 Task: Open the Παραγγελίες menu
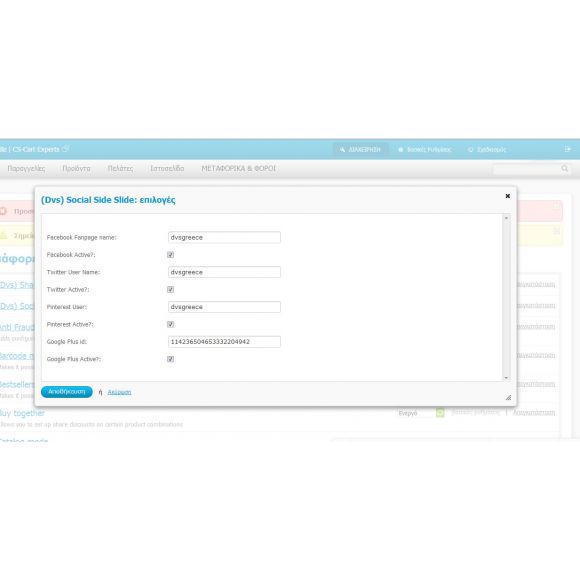click(26, 169)
